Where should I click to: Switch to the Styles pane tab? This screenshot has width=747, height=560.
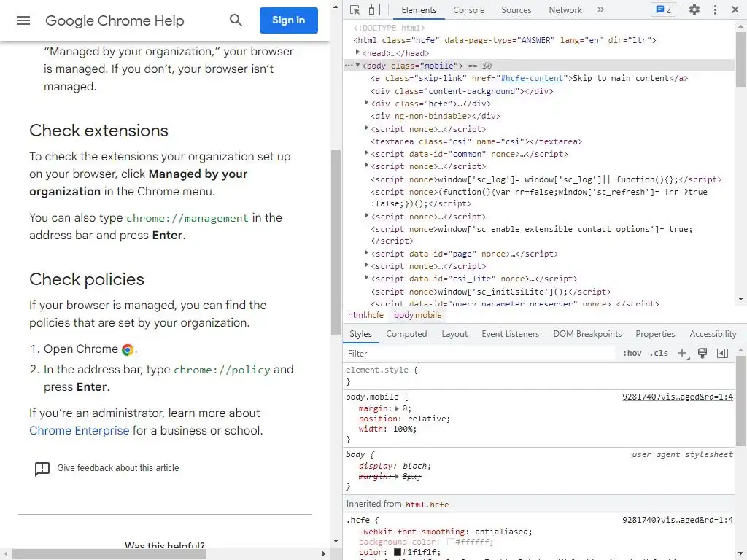tap(360, 334)
